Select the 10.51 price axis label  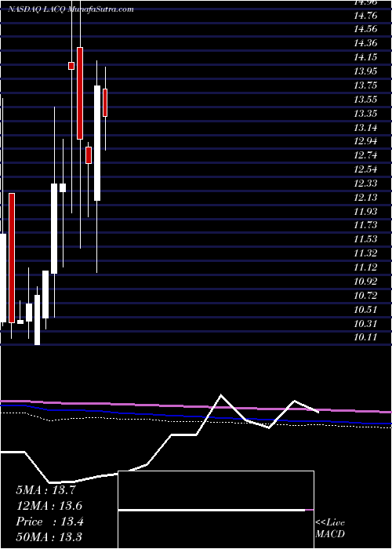click(x=365, y=310)
